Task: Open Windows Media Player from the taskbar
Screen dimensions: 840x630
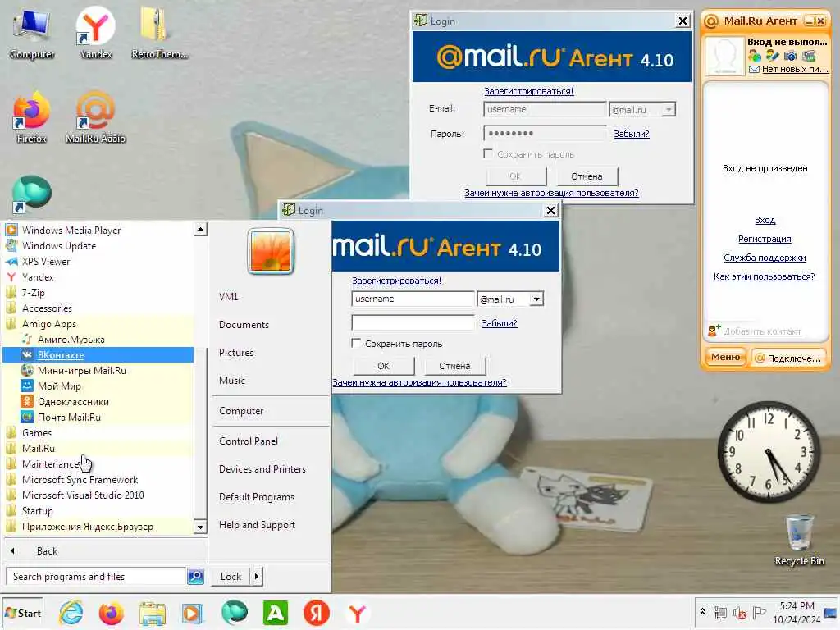Action: pos(193,613)
